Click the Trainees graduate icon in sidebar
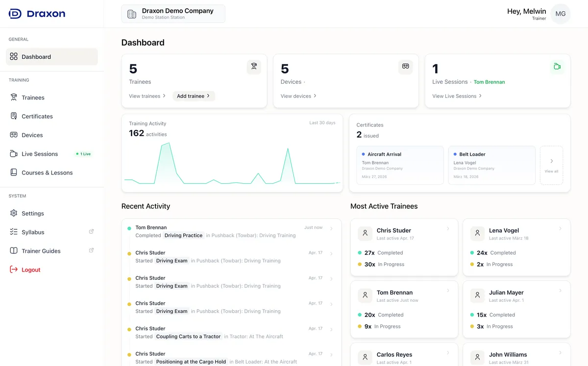The image size is (588, 366). click(14, 98)
